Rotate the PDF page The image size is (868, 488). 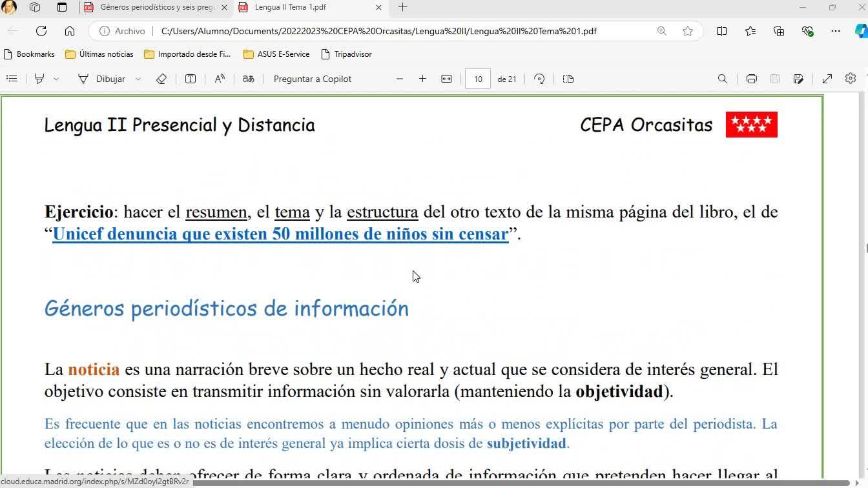click(539, 79)
